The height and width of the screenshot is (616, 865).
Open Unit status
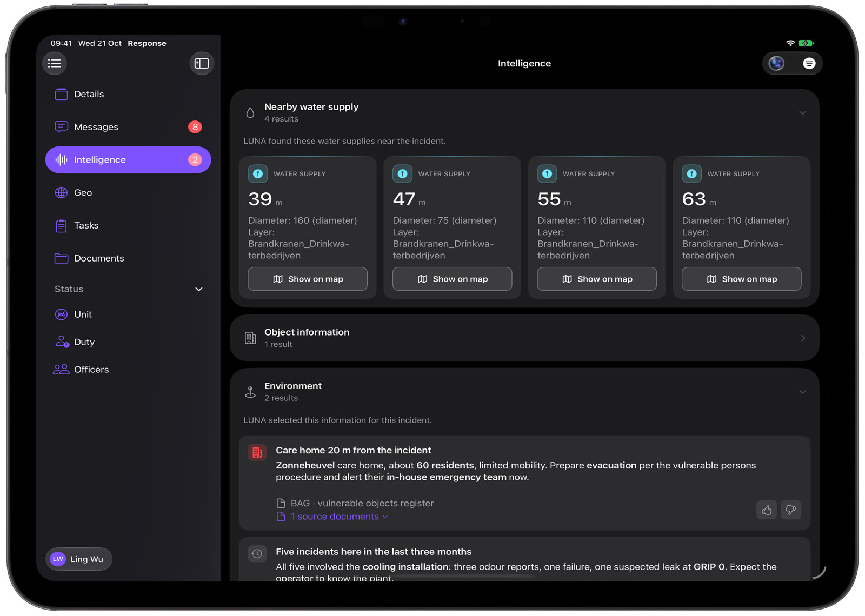(x=128, y=314)
